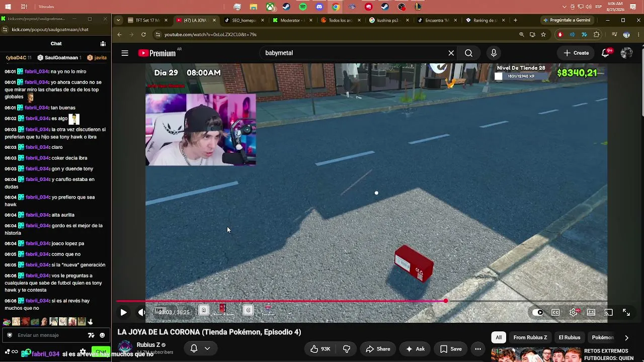Click the Ask button below video
This screenshot has height=362, width=644.
tap(415, 349)
